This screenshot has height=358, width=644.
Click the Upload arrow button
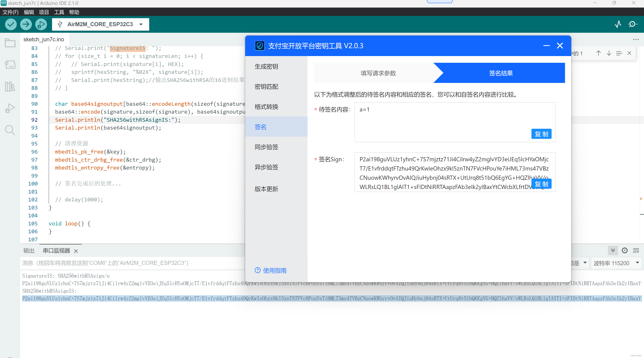click(26, 24)
